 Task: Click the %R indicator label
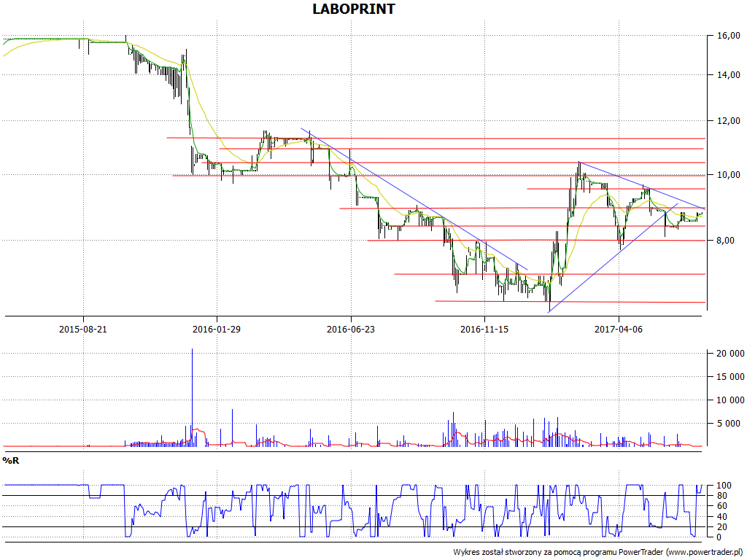[10, 461]
